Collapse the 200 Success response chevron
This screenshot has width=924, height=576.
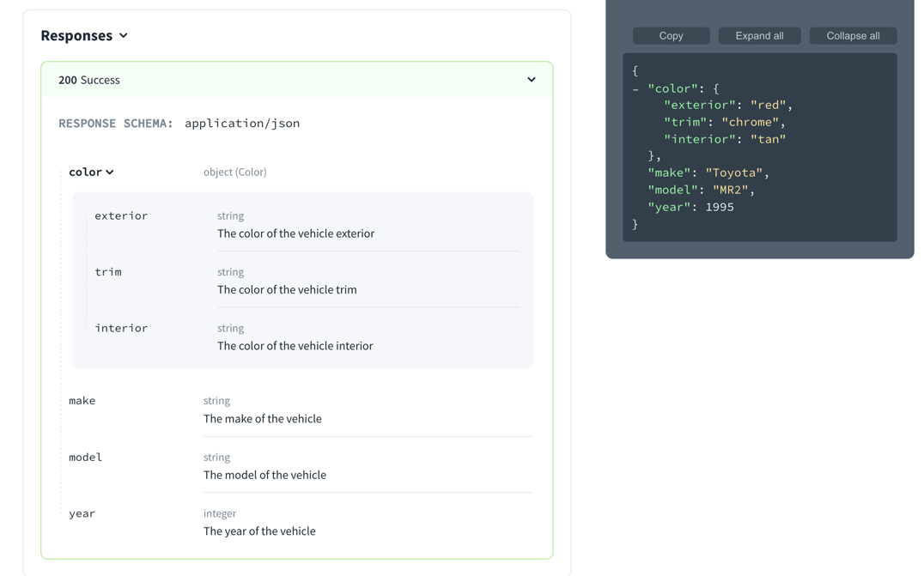[531, 80]
